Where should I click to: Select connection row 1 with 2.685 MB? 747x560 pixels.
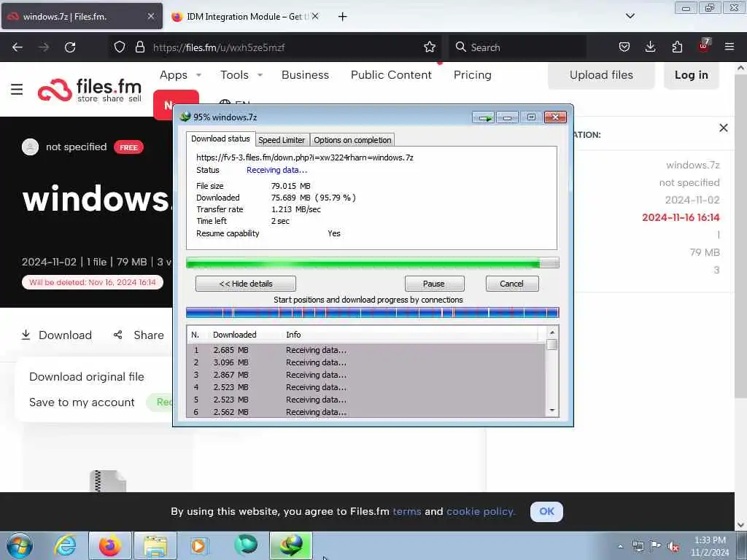(x=366, y=350)
